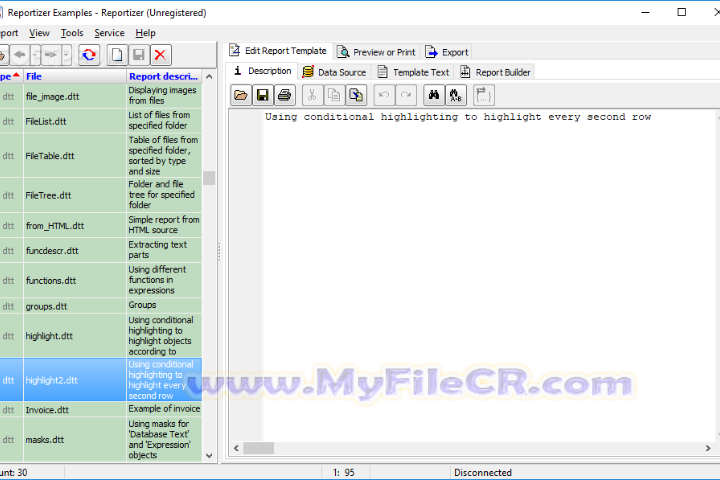The height and width of the screenshot is (480, 720).
Task: Go forward with the right arrow icon
Action: coord(51,55)
